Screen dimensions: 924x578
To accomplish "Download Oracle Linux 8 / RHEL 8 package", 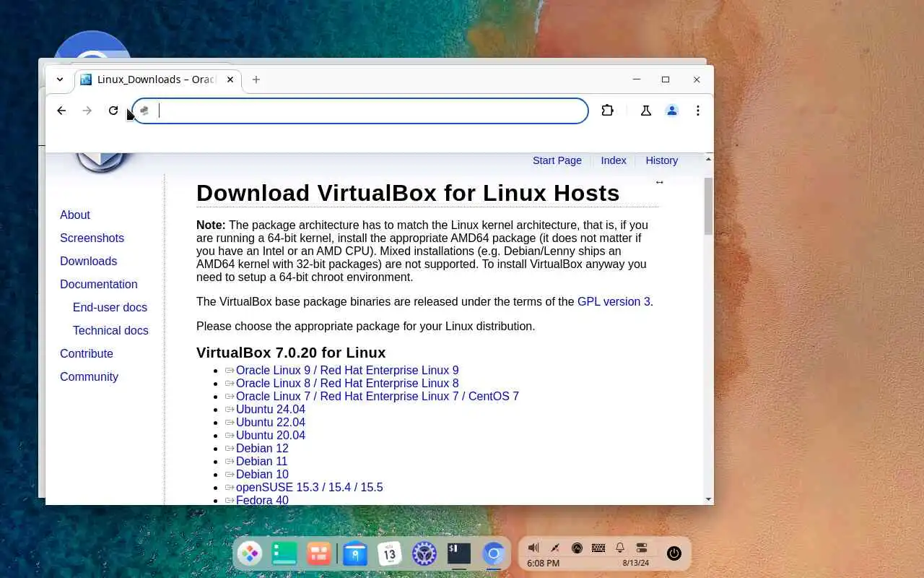I will 347,383.
